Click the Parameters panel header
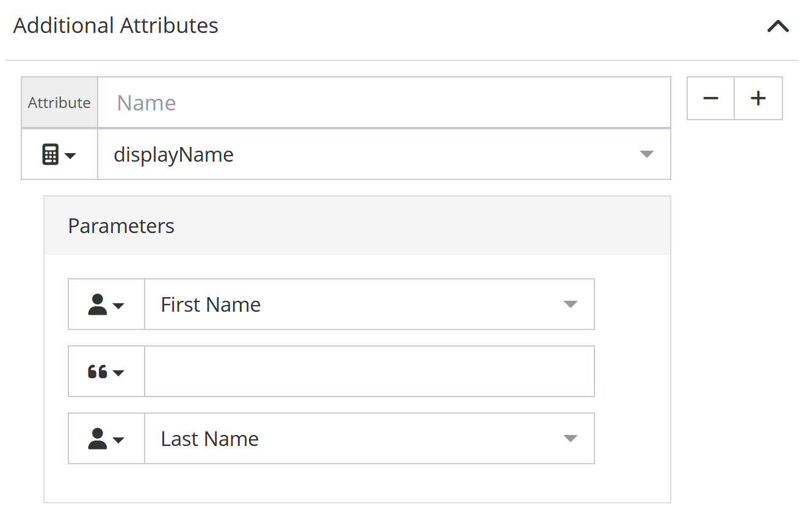Screen dimensions: 805x532 coord(357,226)
